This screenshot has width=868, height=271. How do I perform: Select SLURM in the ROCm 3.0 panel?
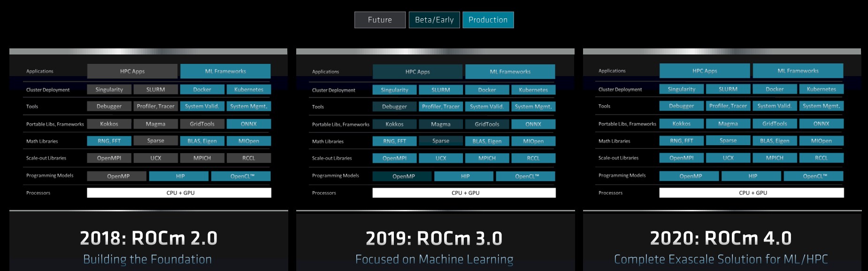pos(441,90)
